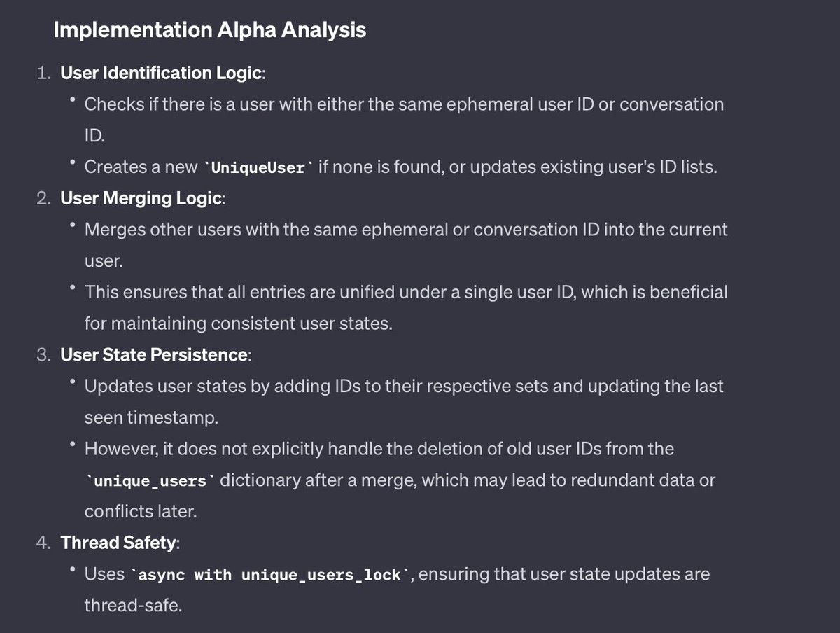Select the User State Persistence heading
Viewport: 840px width, 633px height.
coord(154,355)
